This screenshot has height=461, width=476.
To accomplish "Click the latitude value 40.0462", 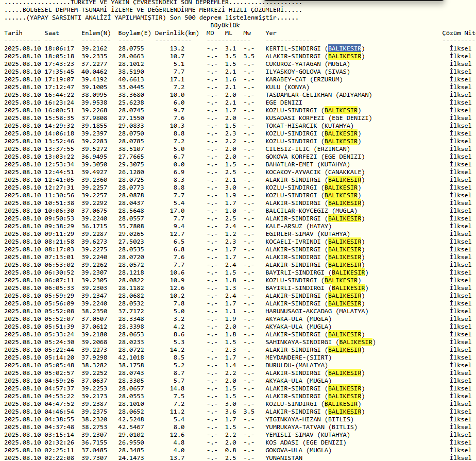I will click(x=94, y=72).
